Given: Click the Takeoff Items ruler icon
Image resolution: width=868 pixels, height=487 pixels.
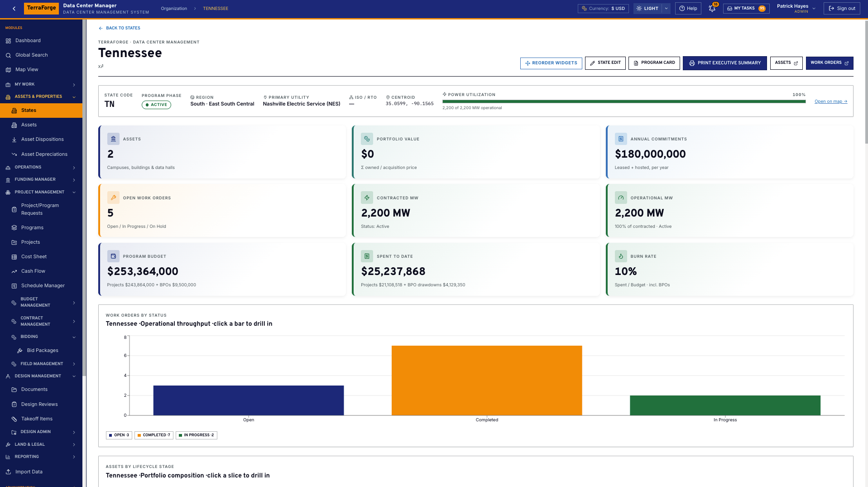Looking at the screenshot, I should 14,419.
